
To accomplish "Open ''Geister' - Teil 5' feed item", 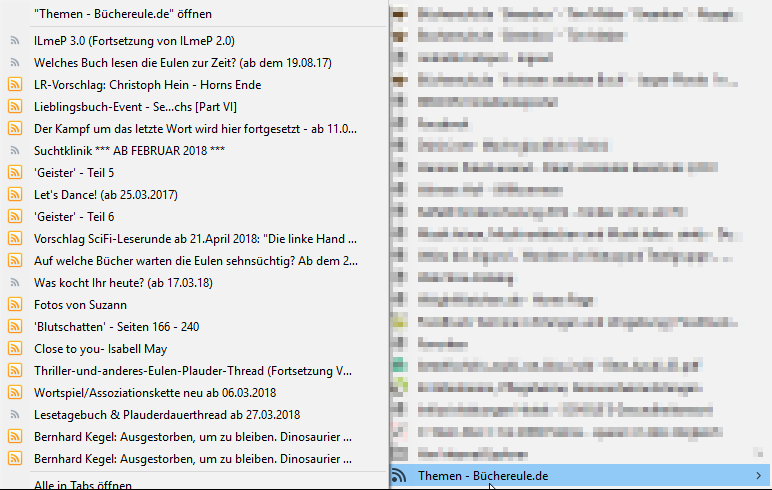I will (x=74, y=172).
